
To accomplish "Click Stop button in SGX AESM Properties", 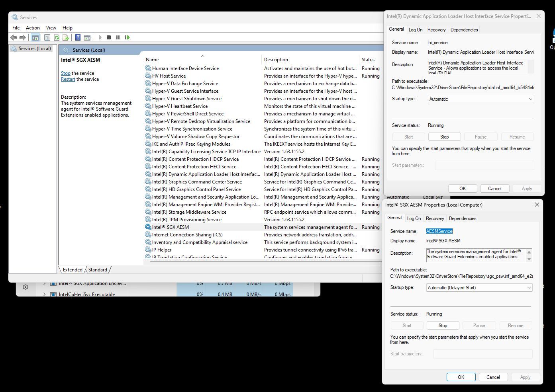I will tap(443, 326).
